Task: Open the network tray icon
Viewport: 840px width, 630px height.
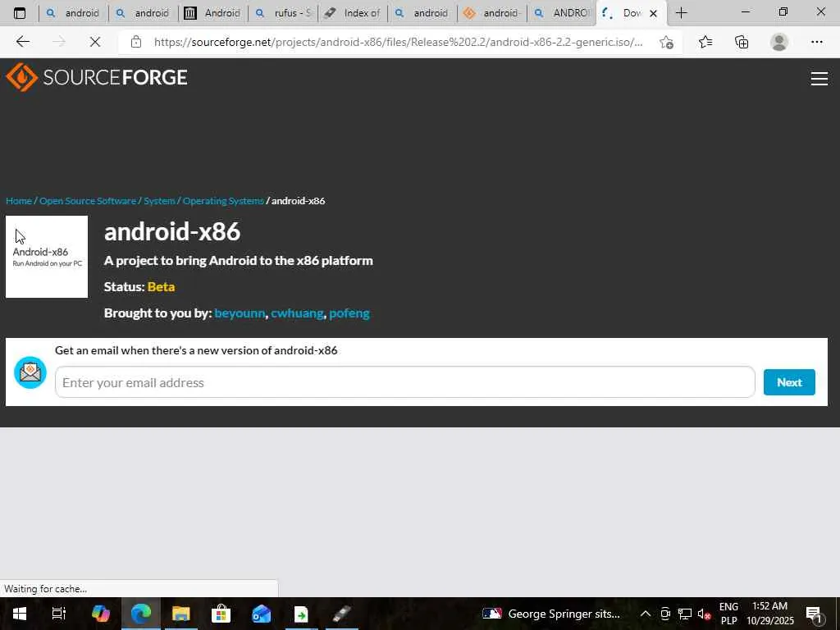Action: coord(685,614)
